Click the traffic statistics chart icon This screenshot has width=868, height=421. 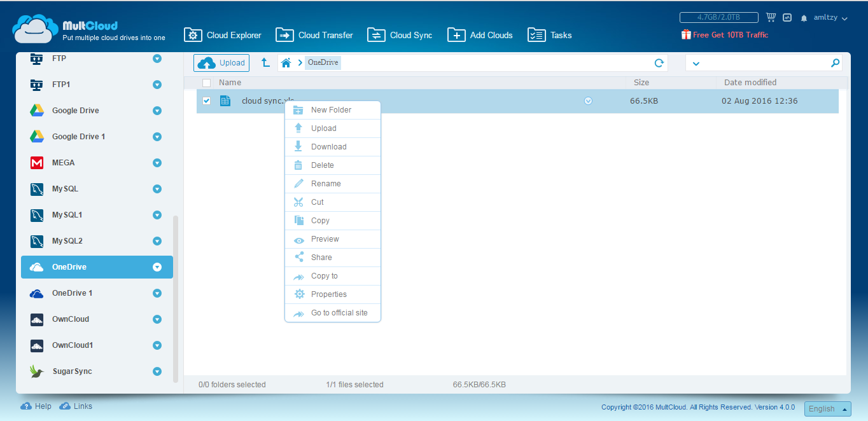click(787, 18)
